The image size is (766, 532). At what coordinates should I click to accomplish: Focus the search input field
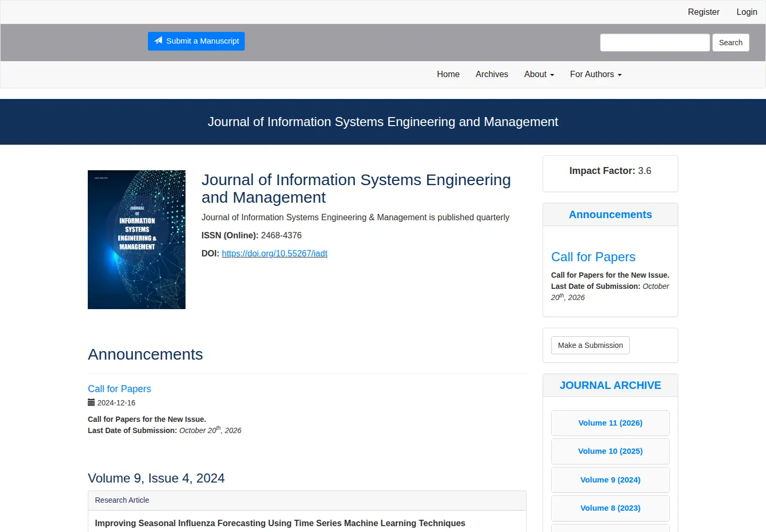tap(655, 43)
